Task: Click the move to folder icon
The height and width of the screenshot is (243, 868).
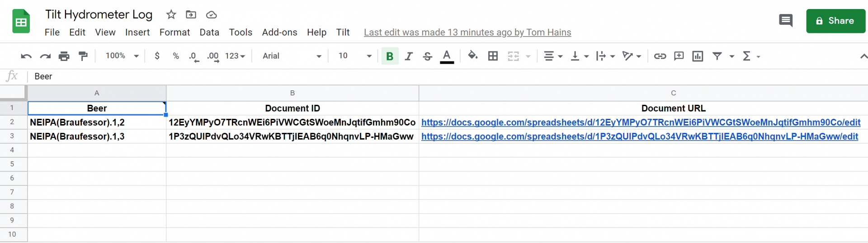Action: pyautogui.click(x=191, y=14)
